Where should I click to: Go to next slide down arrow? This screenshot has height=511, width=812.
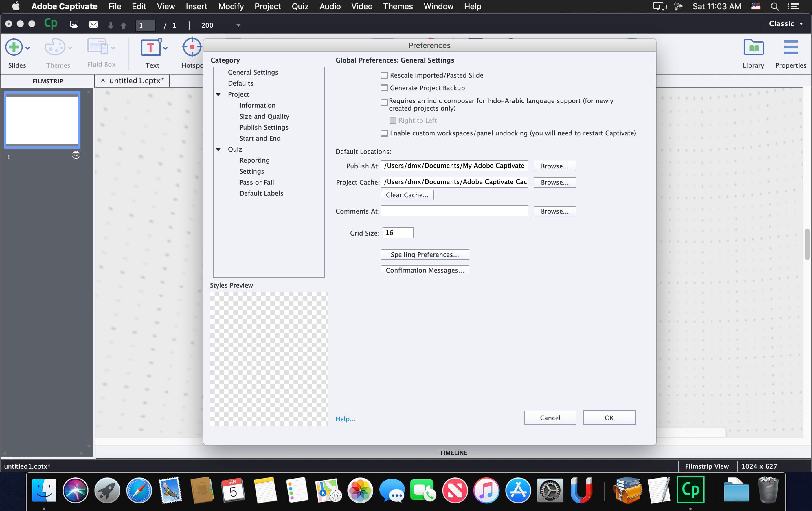point(111,25)
